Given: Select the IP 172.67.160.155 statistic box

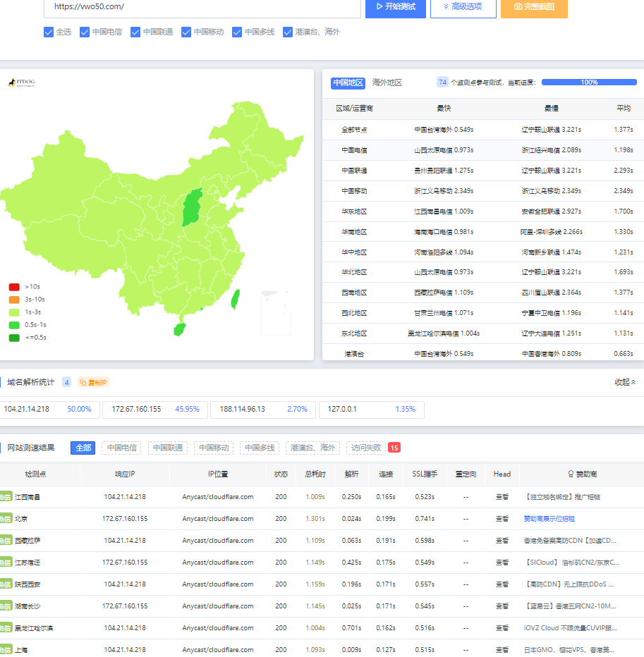Looking at the screenshot, I should [155, 410].
